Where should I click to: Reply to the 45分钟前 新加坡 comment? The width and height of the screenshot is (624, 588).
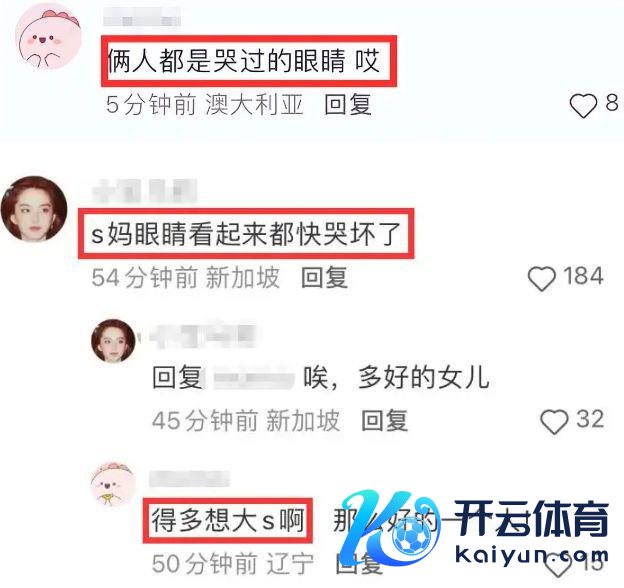384,420
